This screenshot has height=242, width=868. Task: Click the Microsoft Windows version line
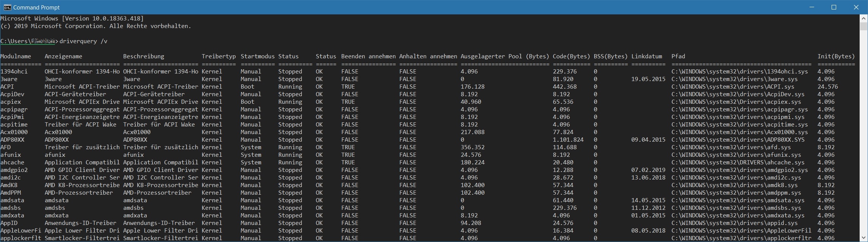click(x=72, y=19)
